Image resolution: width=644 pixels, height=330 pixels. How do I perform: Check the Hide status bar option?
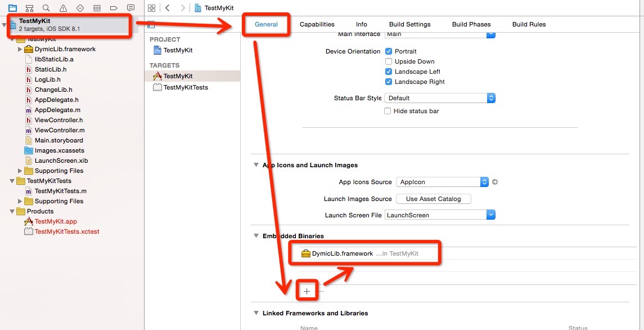388,111
